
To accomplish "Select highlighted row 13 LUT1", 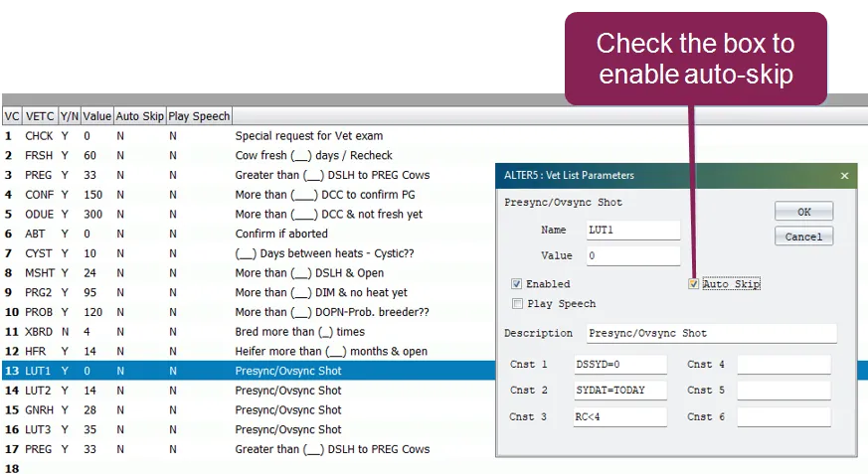I will [248, 371].
